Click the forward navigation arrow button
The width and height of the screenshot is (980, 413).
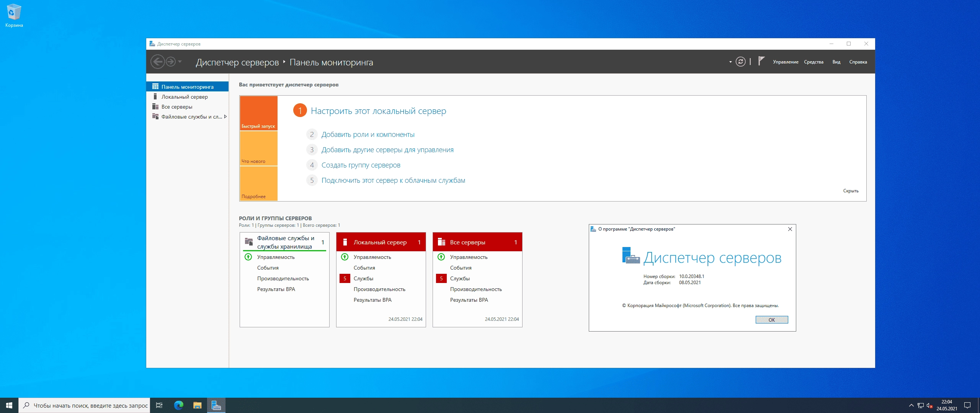pos(171,62)
